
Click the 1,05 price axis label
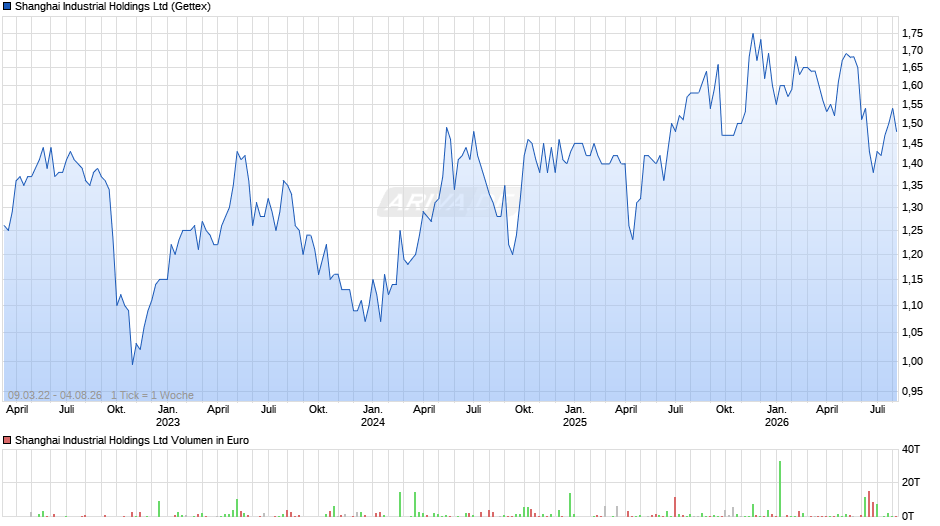click(x=912, y=333)
